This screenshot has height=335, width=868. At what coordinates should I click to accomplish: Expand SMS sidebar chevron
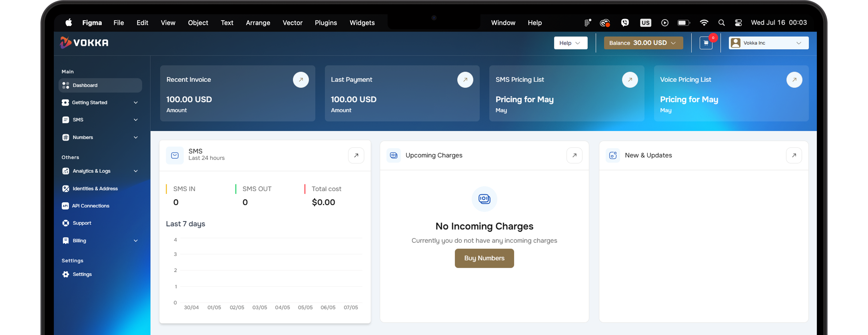tap(135, 120)
